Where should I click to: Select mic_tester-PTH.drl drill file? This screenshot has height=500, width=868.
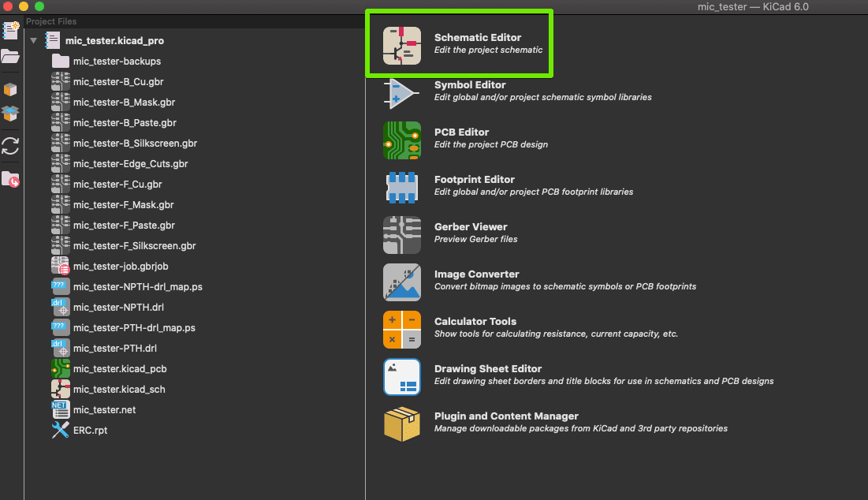[114, 348]
